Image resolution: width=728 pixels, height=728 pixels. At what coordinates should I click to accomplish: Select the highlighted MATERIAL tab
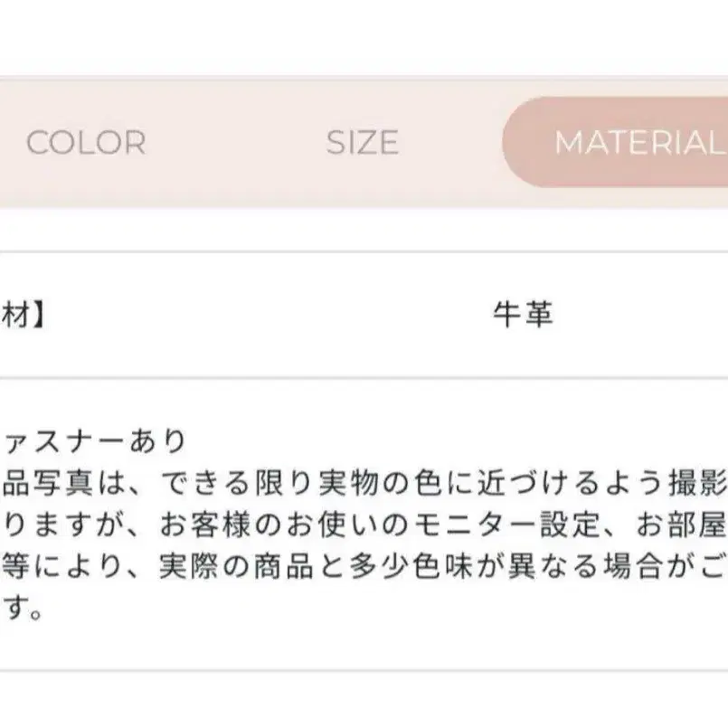[633, 143]
